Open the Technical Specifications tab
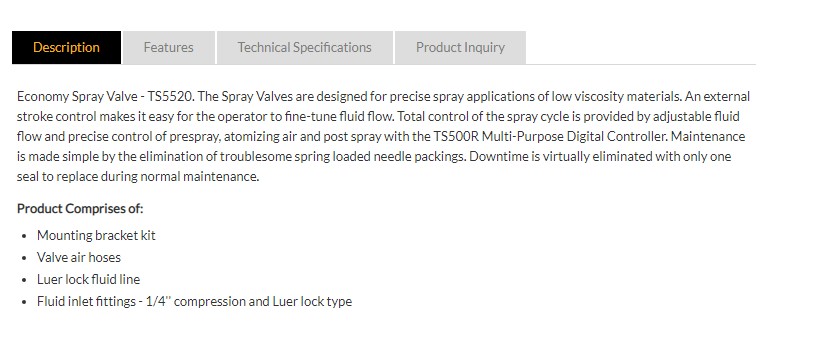Image resolution: width=836 pixels, height=363 pixels. (x=304, y=47)
